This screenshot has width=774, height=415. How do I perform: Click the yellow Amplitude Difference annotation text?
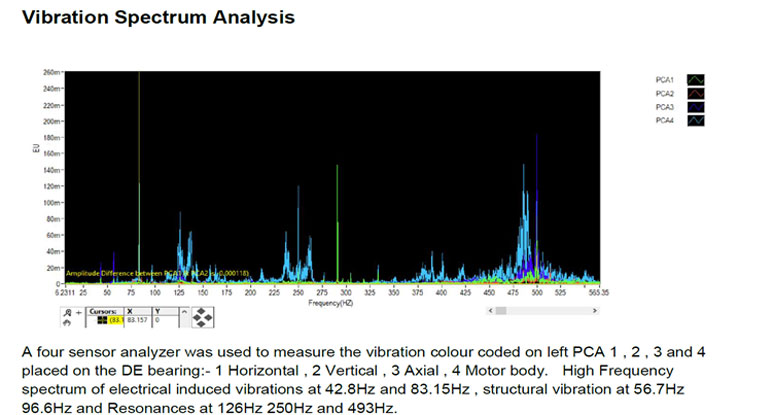157,273
